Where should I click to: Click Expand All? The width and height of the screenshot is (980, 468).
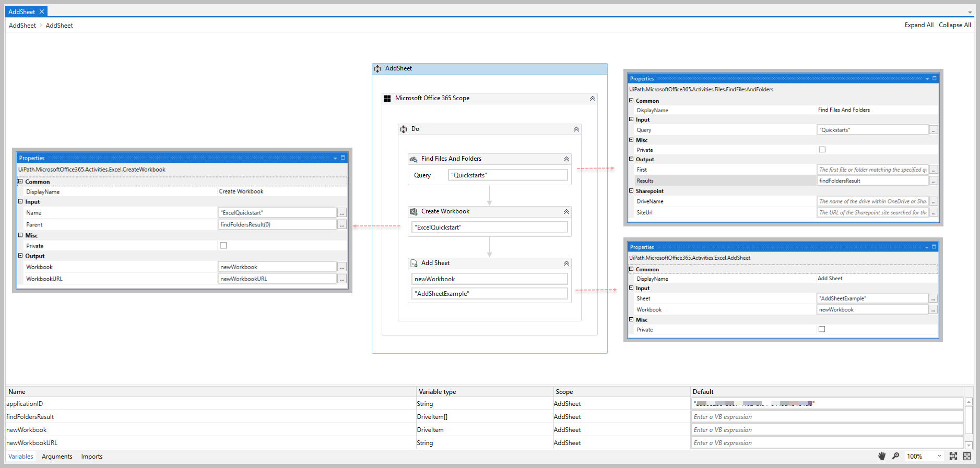click(919, 25)
